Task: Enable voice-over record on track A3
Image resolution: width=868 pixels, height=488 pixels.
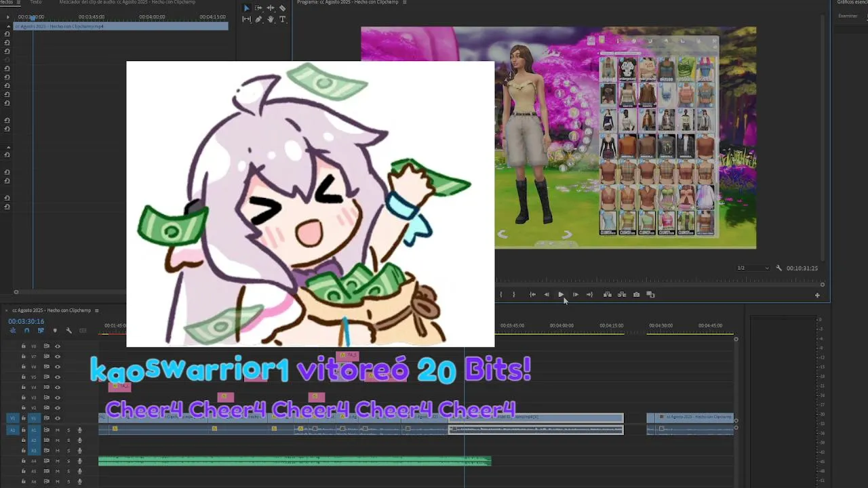Action: [79, 451]
